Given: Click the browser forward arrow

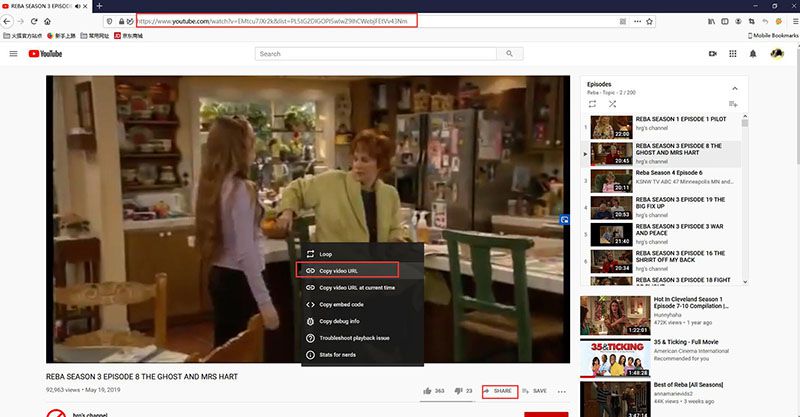Looking at the screenshot, I should coord(20,21).
